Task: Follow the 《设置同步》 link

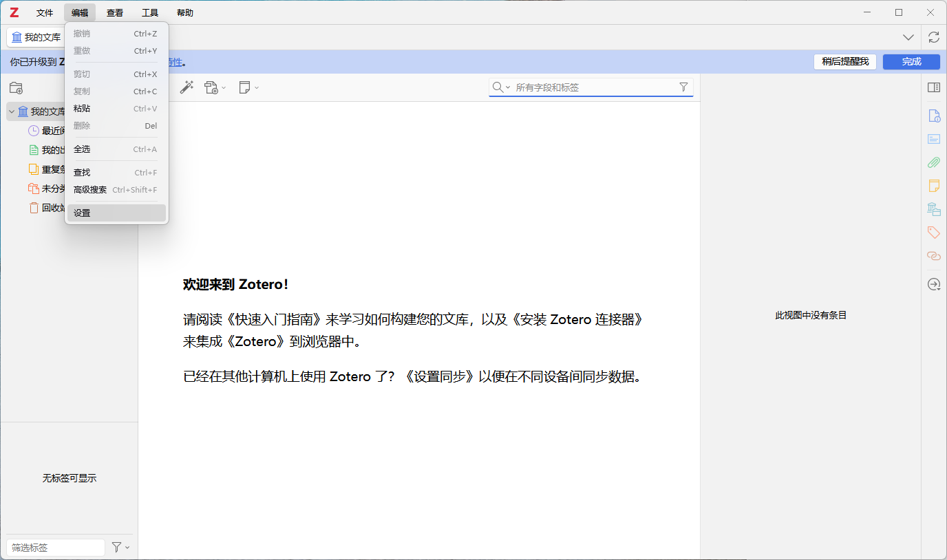Action: point(440,377)
